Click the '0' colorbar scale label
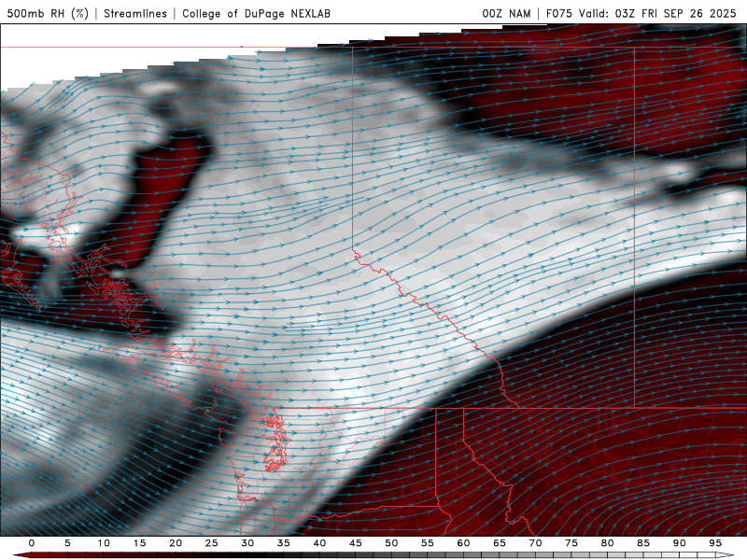The image size is (747, 560). 32,543
